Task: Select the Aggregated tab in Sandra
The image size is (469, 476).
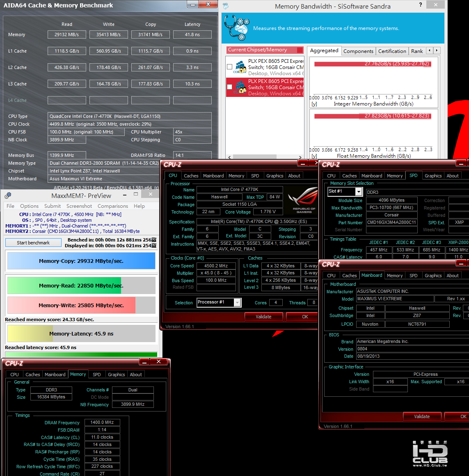Action: click(324, 51)
